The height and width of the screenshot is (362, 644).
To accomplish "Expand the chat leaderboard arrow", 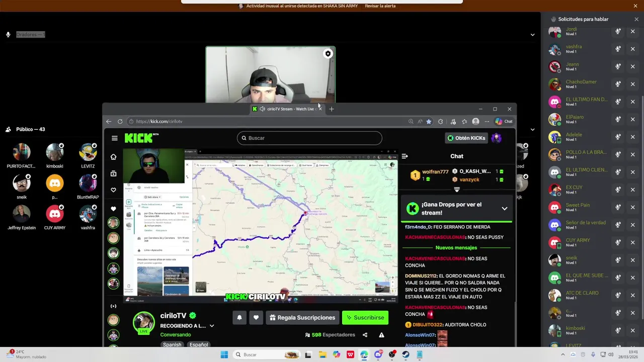I will pyautogui.click(x=457, y=190).
